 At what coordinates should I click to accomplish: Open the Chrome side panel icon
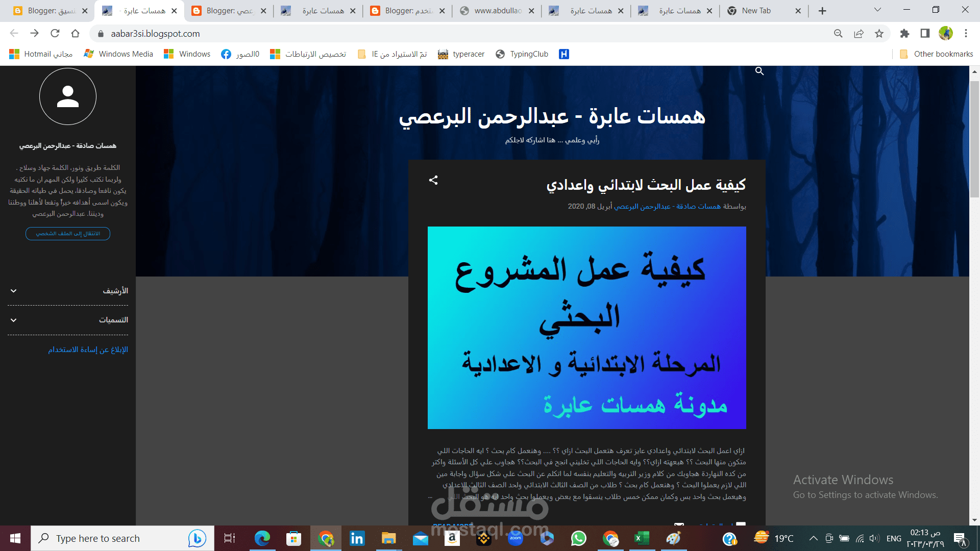pyautogui.click(x=925, y=34)
